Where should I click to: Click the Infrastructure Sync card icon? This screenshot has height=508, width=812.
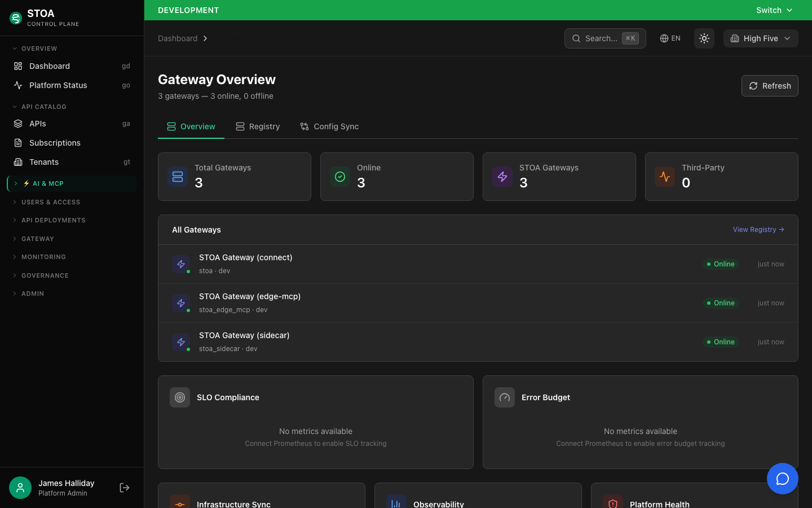(180, 501)
